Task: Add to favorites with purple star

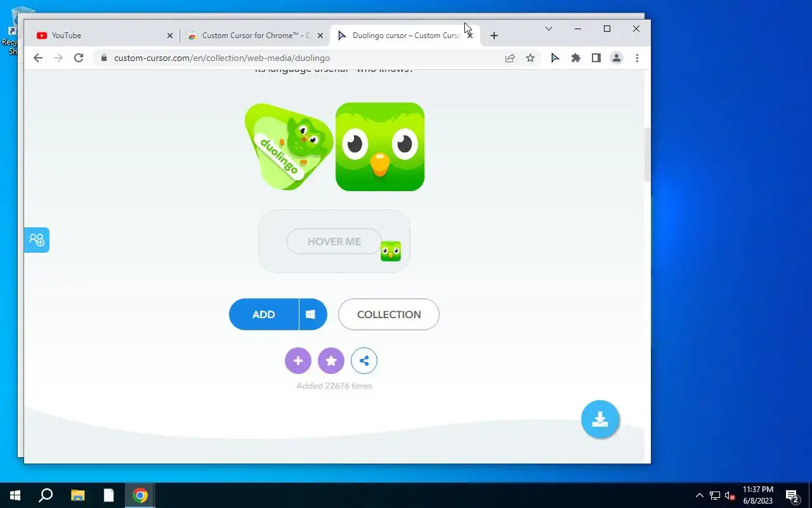Action: coord(331,361)
